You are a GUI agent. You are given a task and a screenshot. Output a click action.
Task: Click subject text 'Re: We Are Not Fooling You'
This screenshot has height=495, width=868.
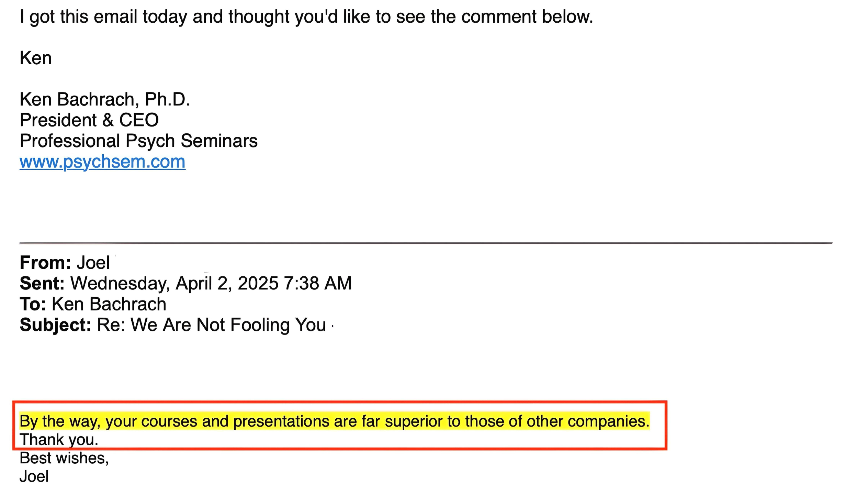point(212,325)
